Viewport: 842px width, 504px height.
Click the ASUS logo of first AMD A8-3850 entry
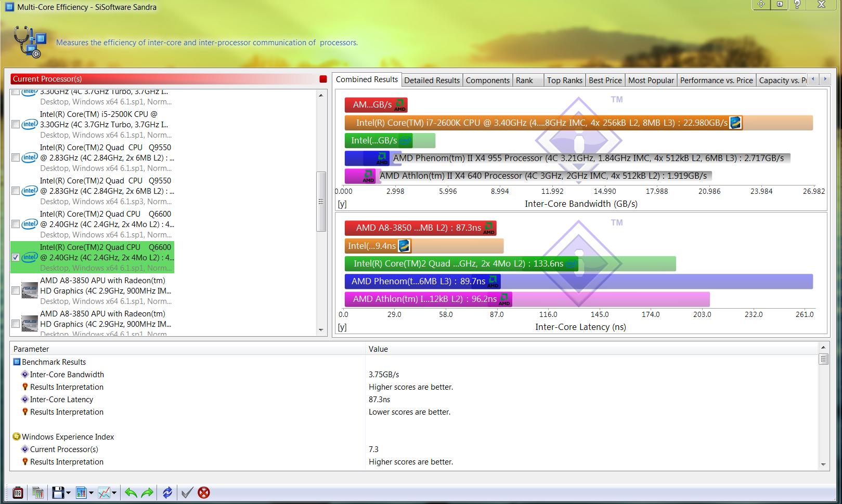pyautogui.click(x=29, y=291)
